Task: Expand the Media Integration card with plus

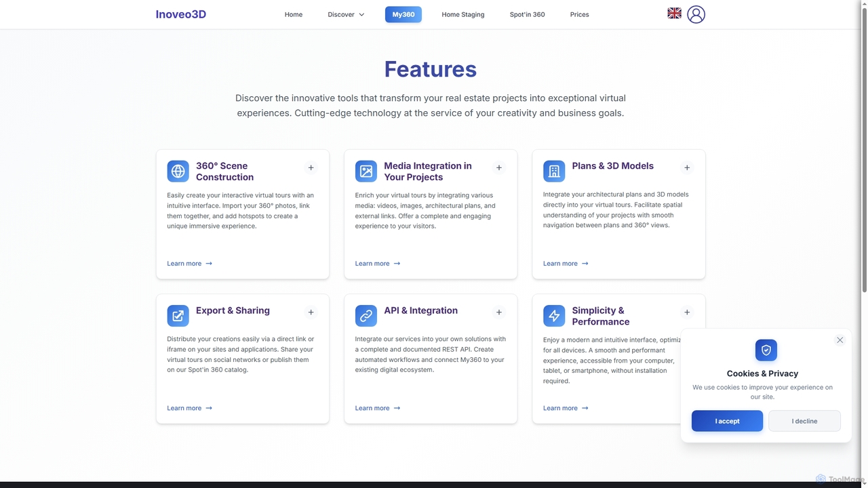Action: [x=498, y=167]
